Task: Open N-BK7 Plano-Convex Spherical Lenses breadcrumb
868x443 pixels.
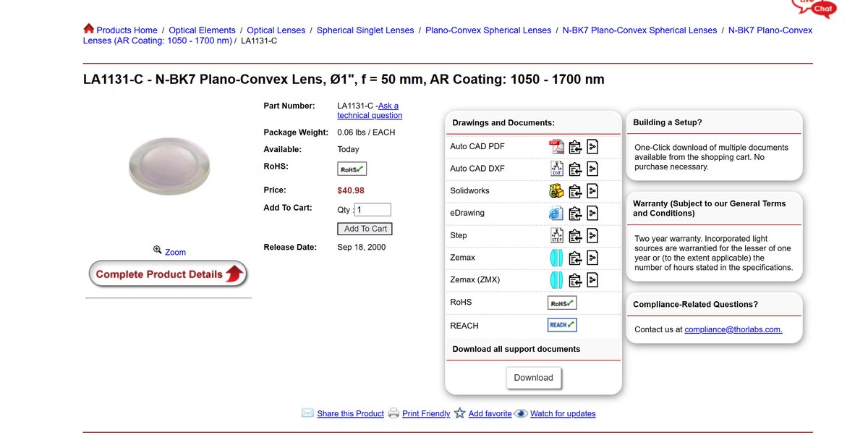Action: tap(639, 30)
